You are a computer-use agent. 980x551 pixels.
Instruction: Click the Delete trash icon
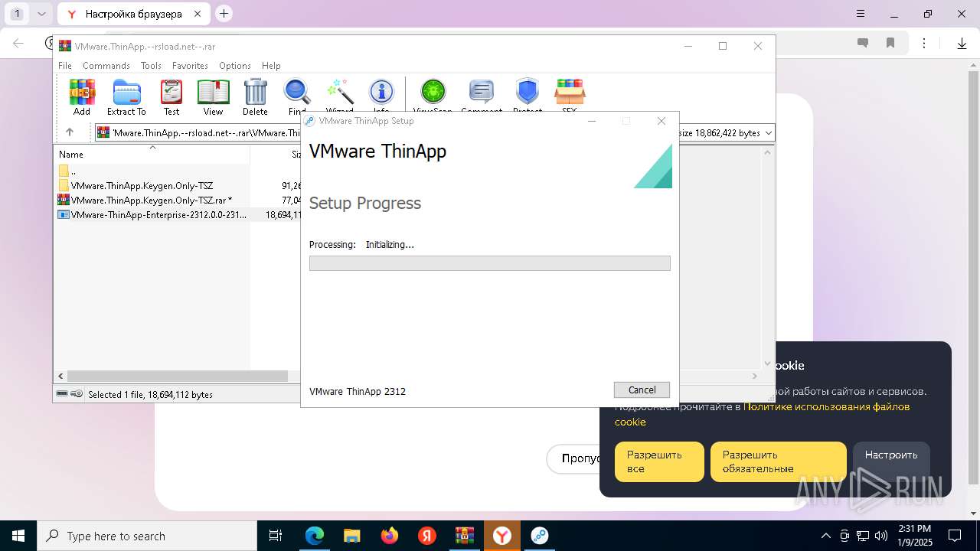[x=255, y=97]
